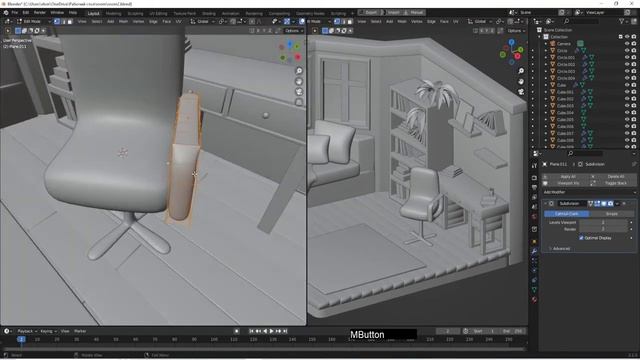Toggle camera view gizmo in left viewport
Viewport: 640px width, 360px height.
pos(299,91)
